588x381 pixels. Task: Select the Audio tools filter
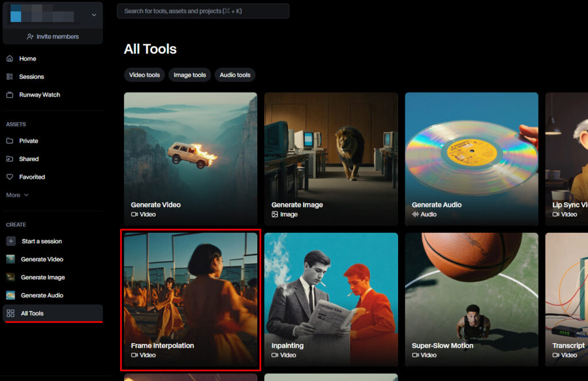235,75
